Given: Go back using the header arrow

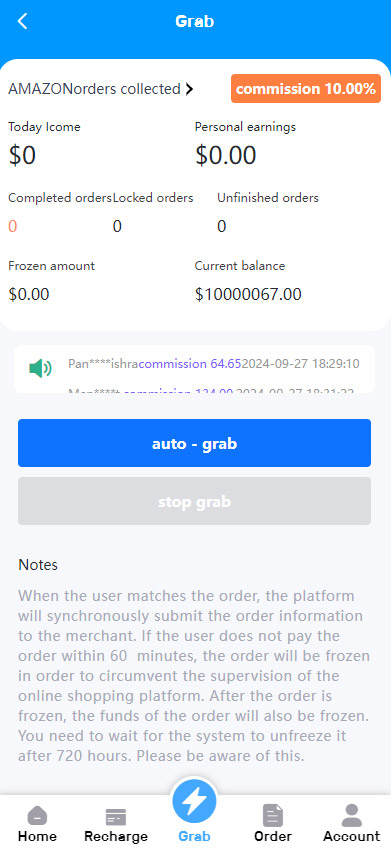Looking at the screenshot, I should tap(22, 21).
